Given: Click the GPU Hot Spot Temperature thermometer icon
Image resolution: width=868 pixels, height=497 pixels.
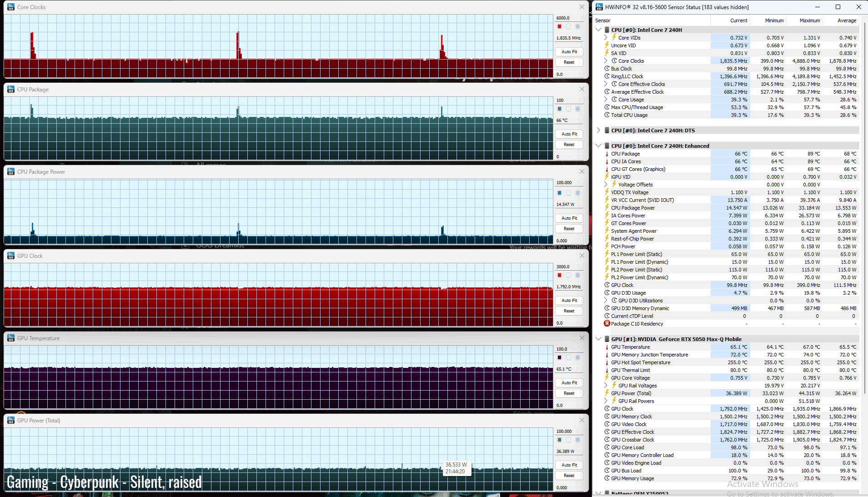Looking at the screenshot, I should 607,362.
